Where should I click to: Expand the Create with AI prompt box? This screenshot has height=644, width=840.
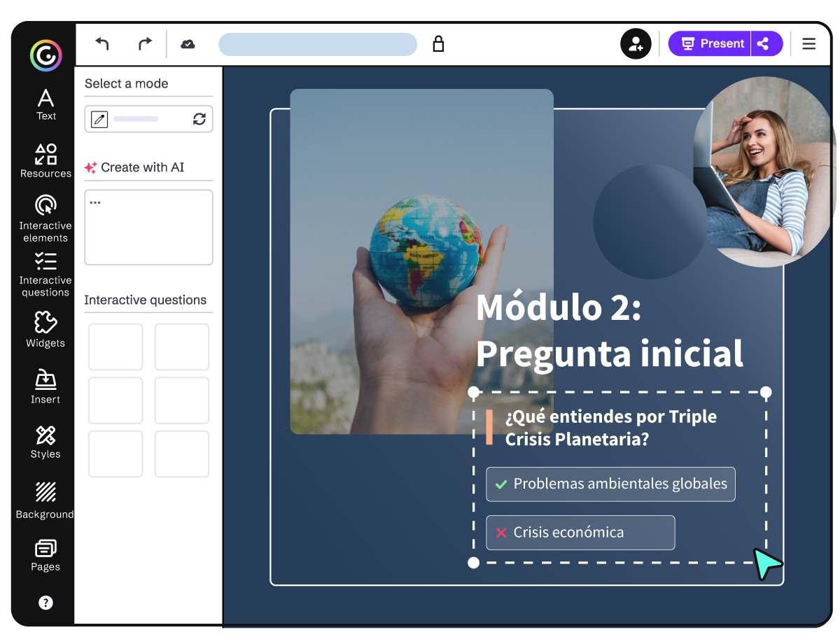coord(148,227)
